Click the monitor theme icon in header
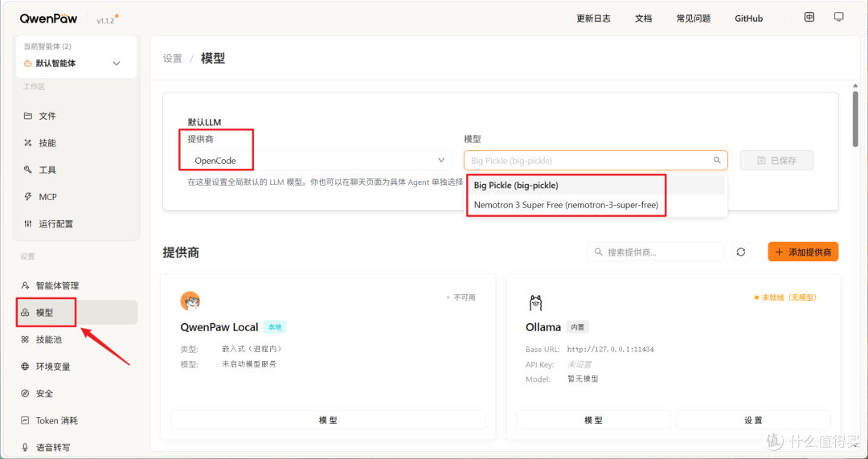 (x=838, y=17)
